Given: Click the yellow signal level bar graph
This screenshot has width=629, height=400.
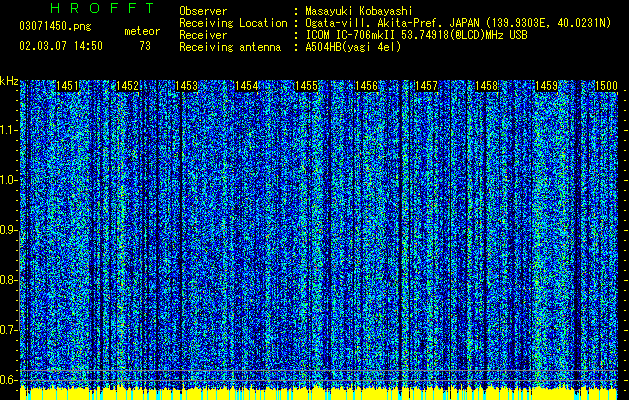Looking at the screenshot, I should [319, 393].
